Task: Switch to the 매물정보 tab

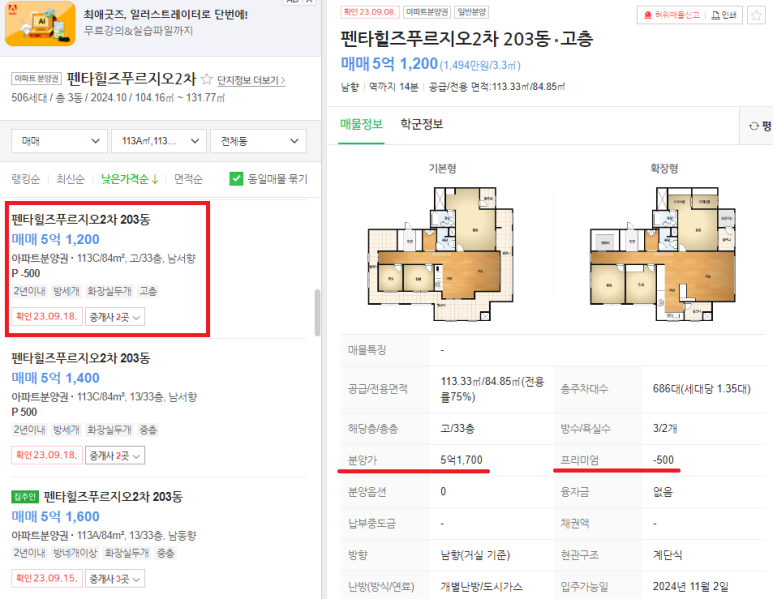Action: click(361, 124)
